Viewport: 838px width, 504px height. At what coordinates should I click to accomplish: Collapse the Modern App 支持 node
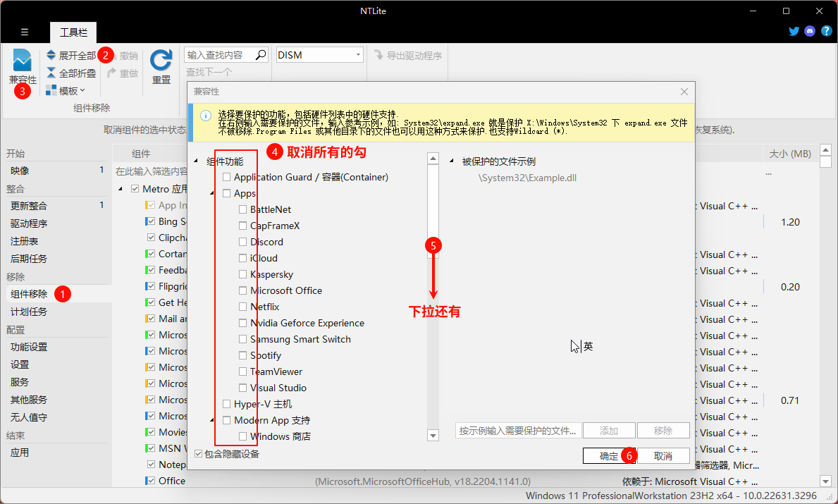click(212, 420)
